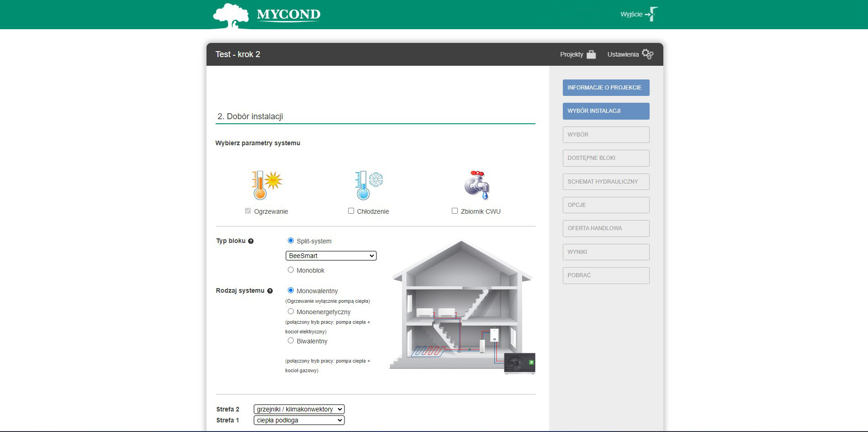
Task: Select the Monoblok radio option
Action: [x=291, y=270]
